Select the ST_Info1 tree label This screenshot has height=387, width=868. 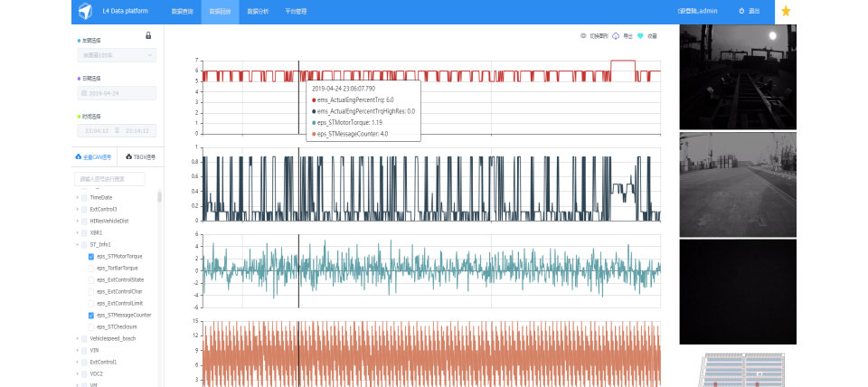coord(100,244)
